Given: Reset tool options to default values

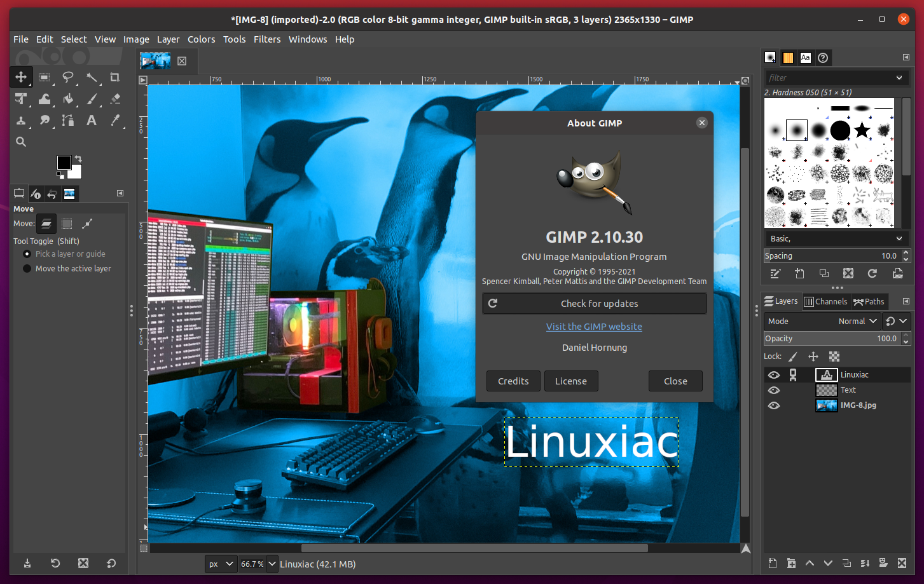Looking at the screenshot, I should coord(111,563).
